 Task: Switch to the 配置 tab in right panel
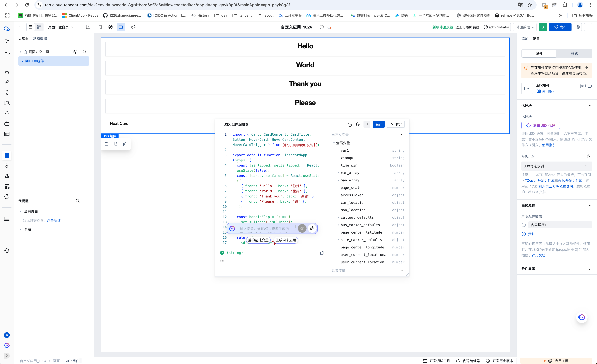pos(536,39)
